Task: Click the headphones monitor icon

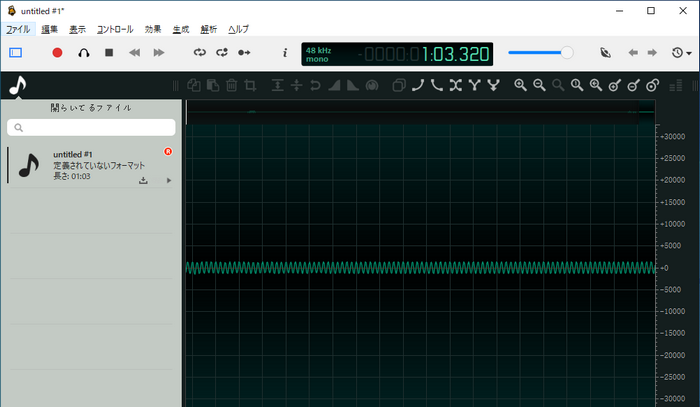Action: [84, 52]
